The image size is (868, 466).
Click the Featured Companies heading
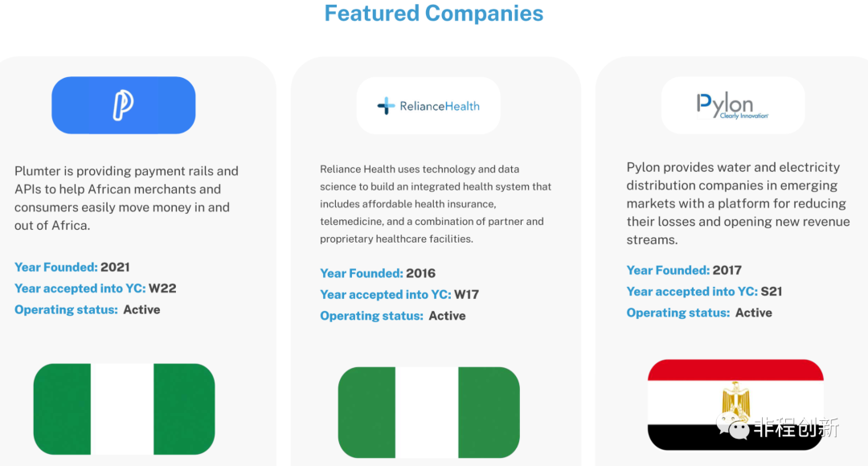434,14
